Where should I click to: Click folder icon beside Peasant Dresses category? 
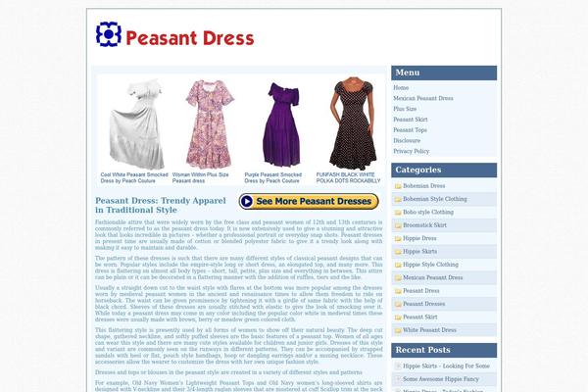pyautogui.click(x=398, y=304)
